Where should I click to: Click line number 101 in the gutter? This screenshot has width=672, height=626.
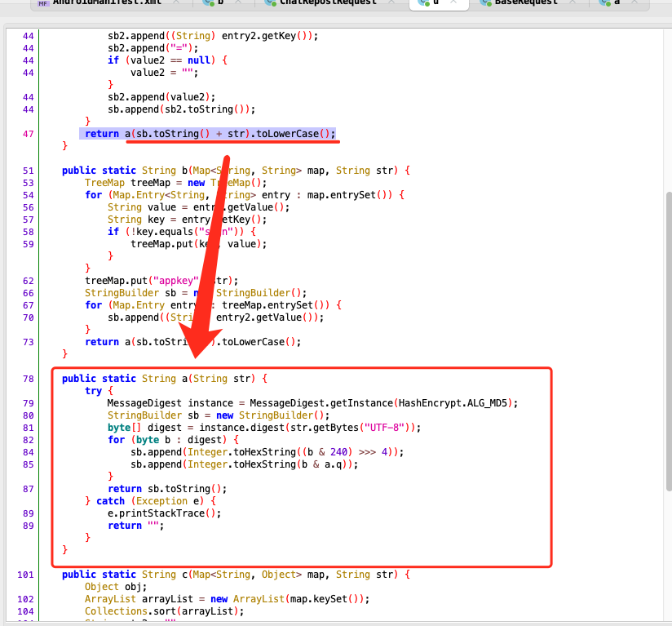pos(26,575)
